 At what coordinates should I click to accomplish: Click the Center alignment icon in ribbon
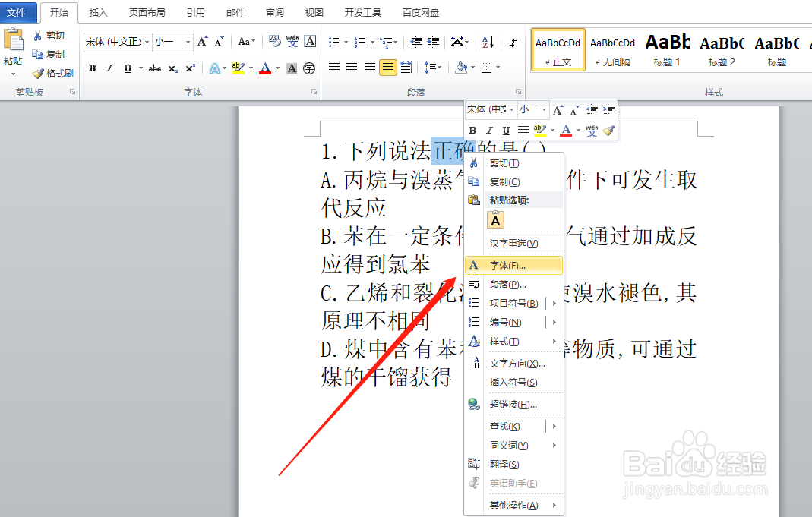pos(352,68)
